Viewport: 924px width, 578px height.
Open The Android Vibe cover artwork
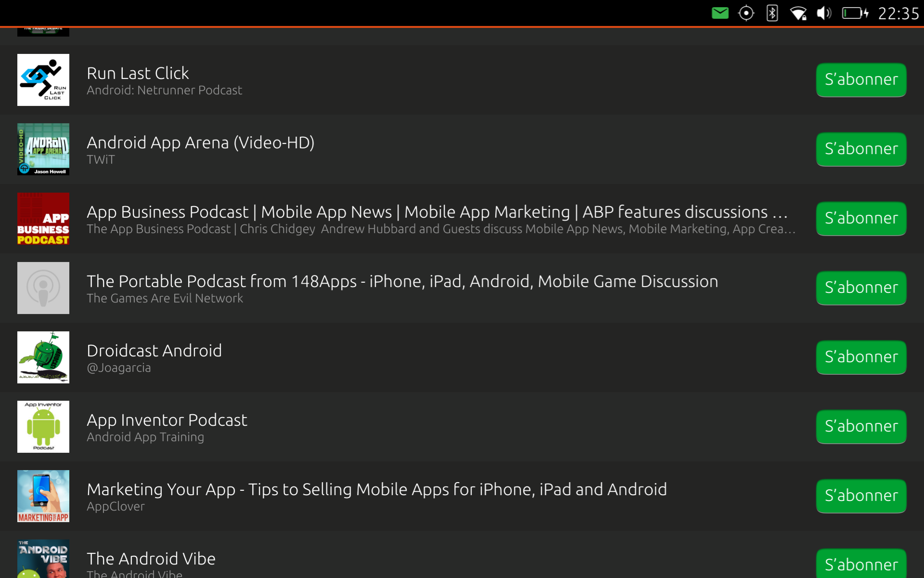(x=43, y=559)
